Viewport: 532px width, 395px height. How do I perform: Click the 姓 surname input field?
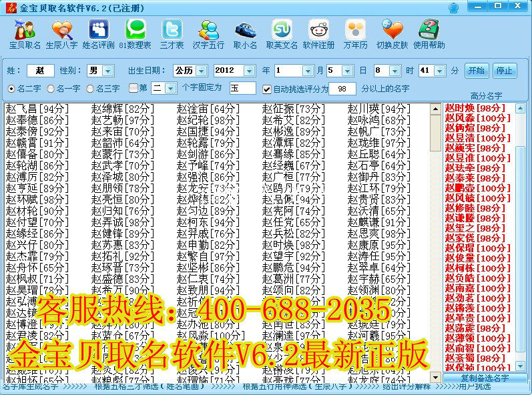click(40, 71)
